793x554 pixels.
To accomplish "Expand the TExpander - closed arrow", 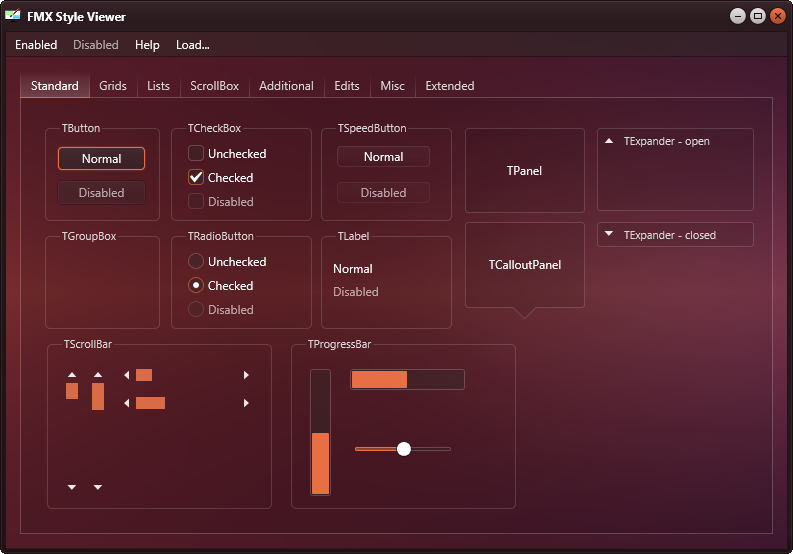I will point(609,234).
